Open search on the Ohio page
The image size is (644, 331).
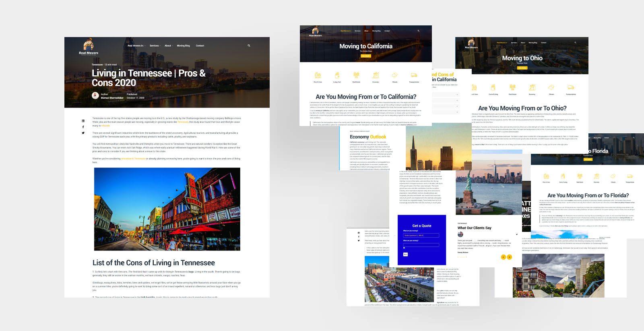[575, 42]
